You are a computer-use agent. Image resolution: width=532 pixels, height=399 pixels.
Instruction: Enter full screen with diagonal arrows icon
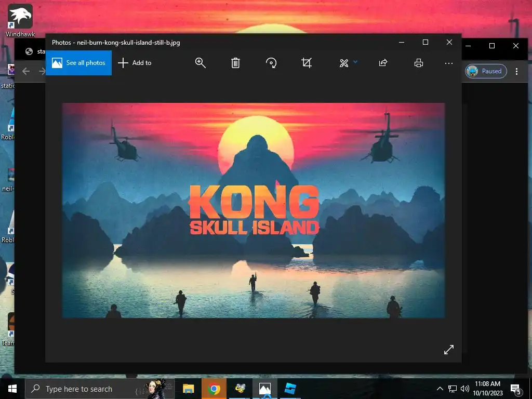(448, 350)
